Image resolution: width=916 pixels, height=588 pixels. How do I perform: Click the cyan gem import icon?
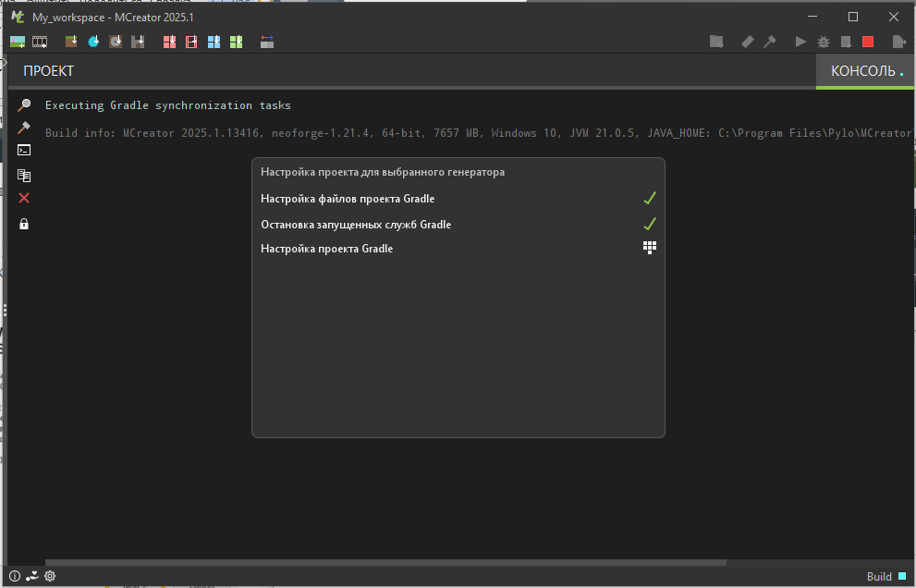pyautogui.click(x=93, y=42)
